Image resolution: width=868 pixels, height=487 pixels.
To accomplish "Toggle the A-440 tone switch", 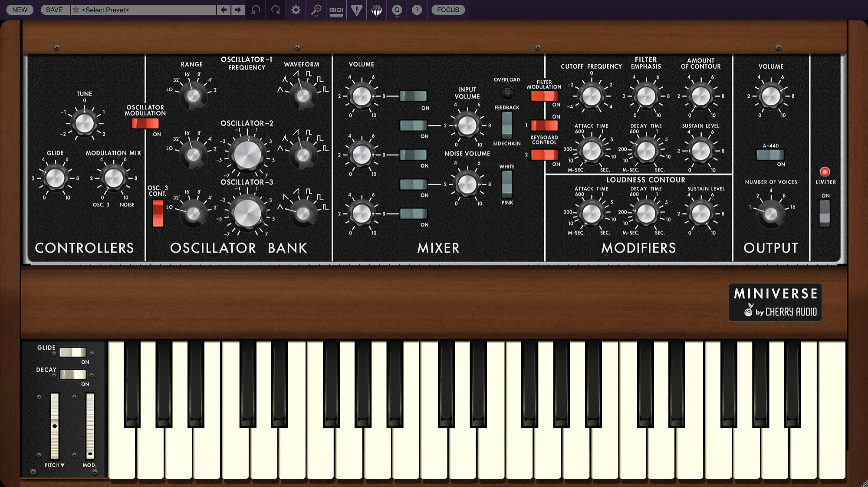I will (770, 155).
